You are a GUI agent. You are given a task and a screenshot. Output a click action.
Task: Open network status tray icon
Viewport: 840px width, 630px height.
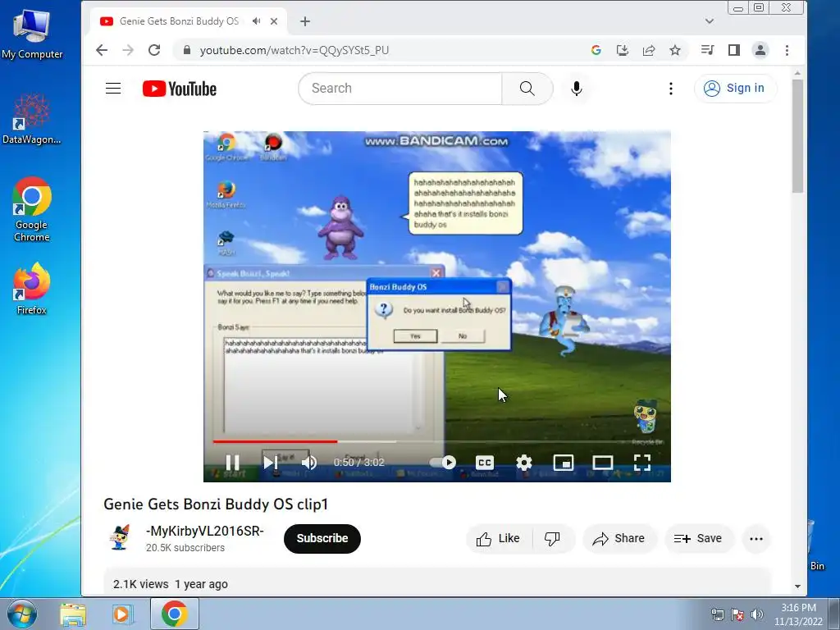tap(717, 614)
